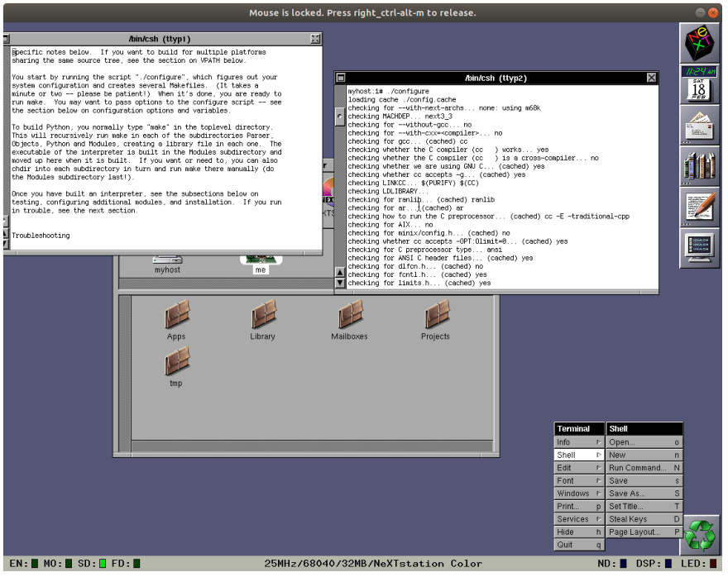728x577 pixels.
Task: Select Save As... in Shell menu
Action: [x=644, y=494]
